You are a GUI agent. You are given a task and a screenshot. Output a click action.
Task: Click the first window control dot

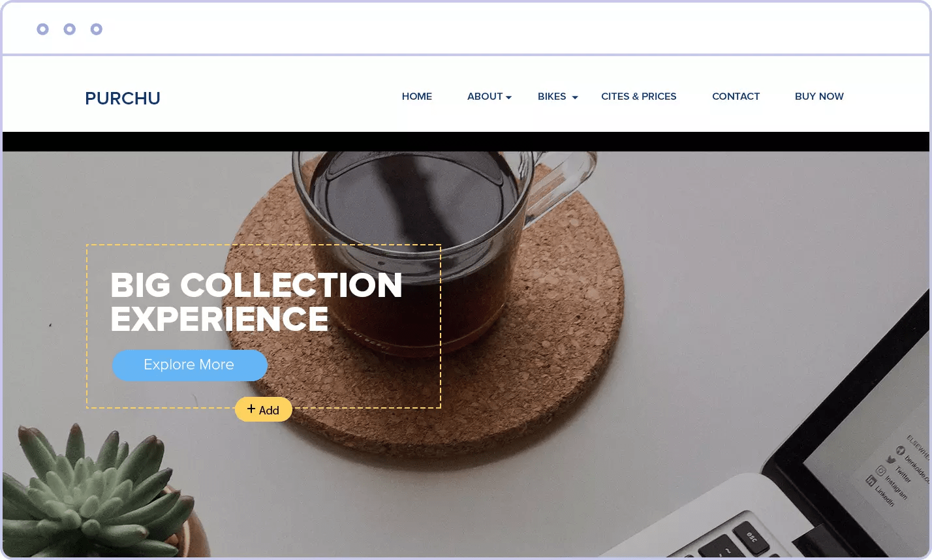pyautogui.click(x=42, y=29)
